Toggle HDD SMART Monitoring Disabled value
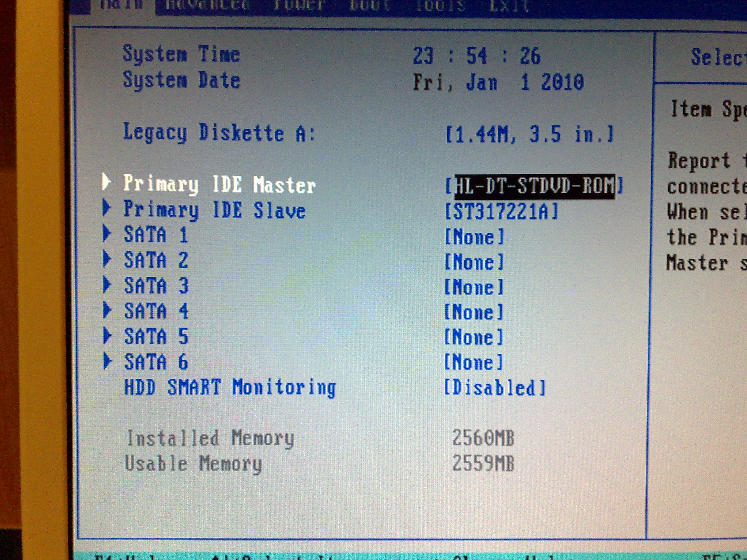Screen dimensions: 747x560 click(x=495, y=387)
